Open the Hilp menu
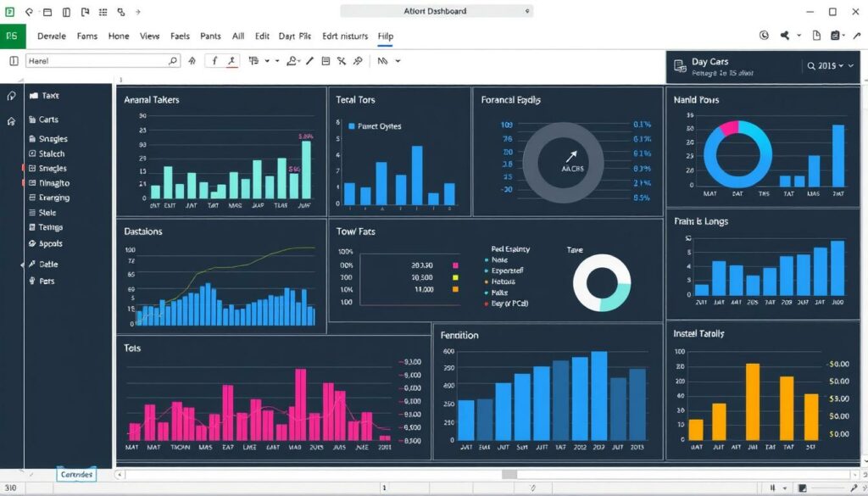The height and width of the screenshot is (496, 868). [x=385, y=36]
